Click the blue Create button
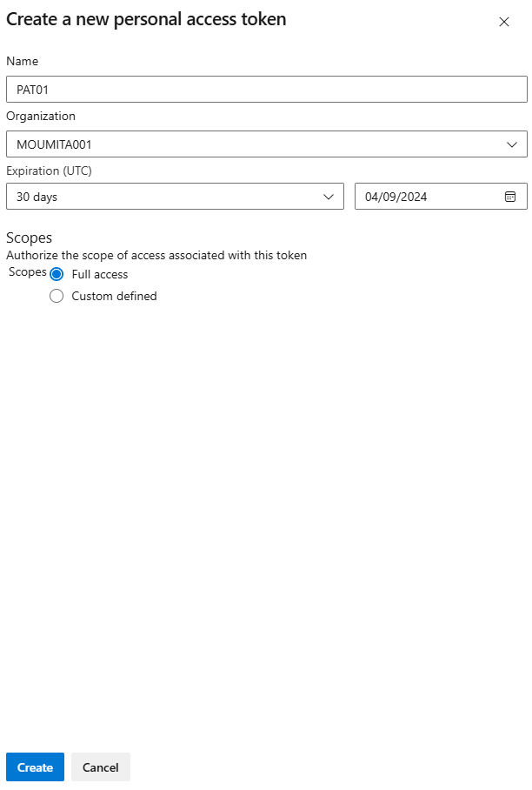This screenshot has height=790, width=532. [x=36, y=767]
